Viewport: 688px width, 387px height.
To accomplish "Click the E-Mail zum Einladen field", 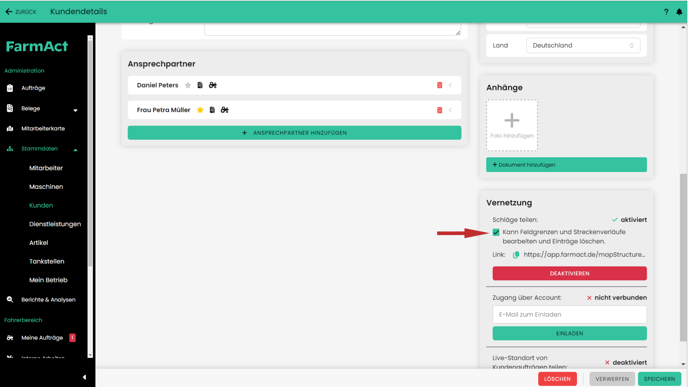I will click(569, 315).
